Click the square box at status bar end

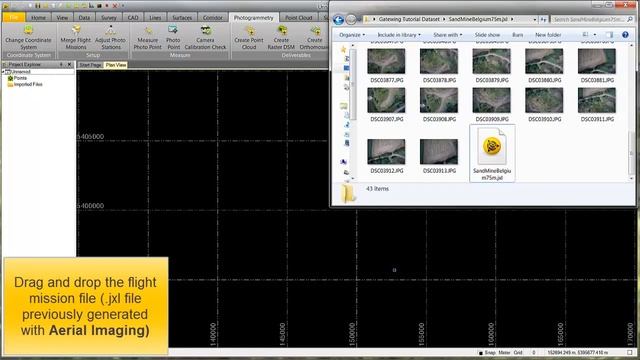tap(630, 353)
